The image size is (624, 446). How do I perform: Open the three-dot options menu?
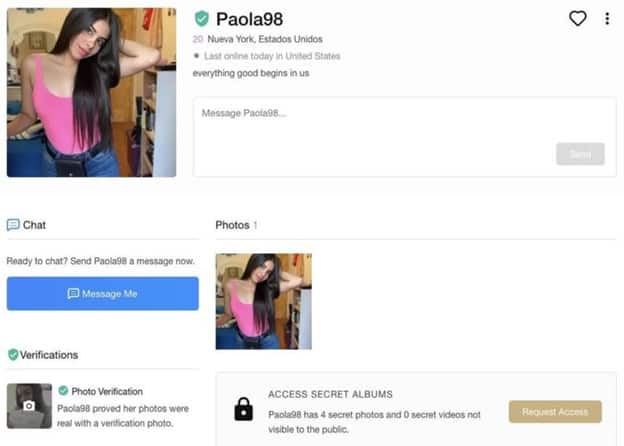click(x=607, y=19)
